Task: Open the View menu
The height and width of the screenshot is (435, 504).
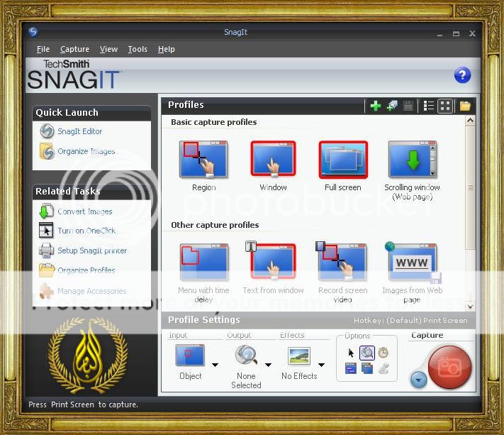Action: coord(108,49)
